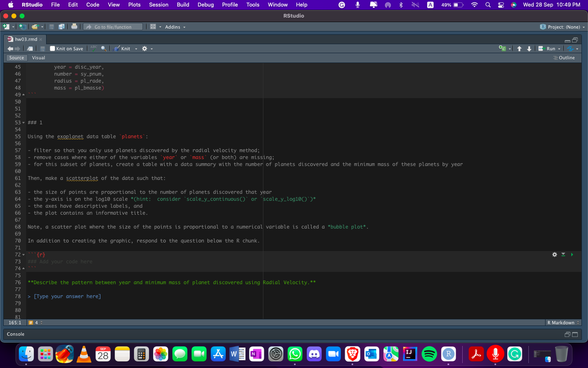
Task: Click the editor go back arrow
Action: 10,49
